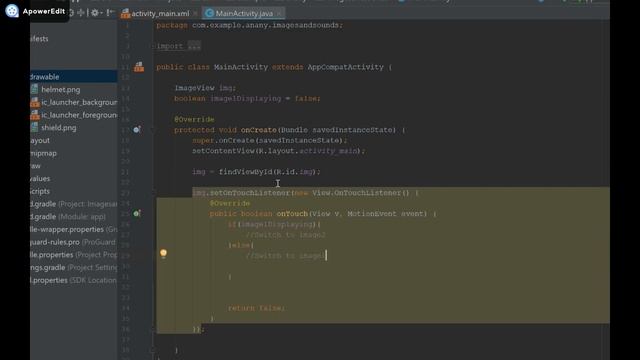This screenshot has height=360, width=640.
Task: Open ic_launcher_foreground in project tree
Action: (79, 115)
